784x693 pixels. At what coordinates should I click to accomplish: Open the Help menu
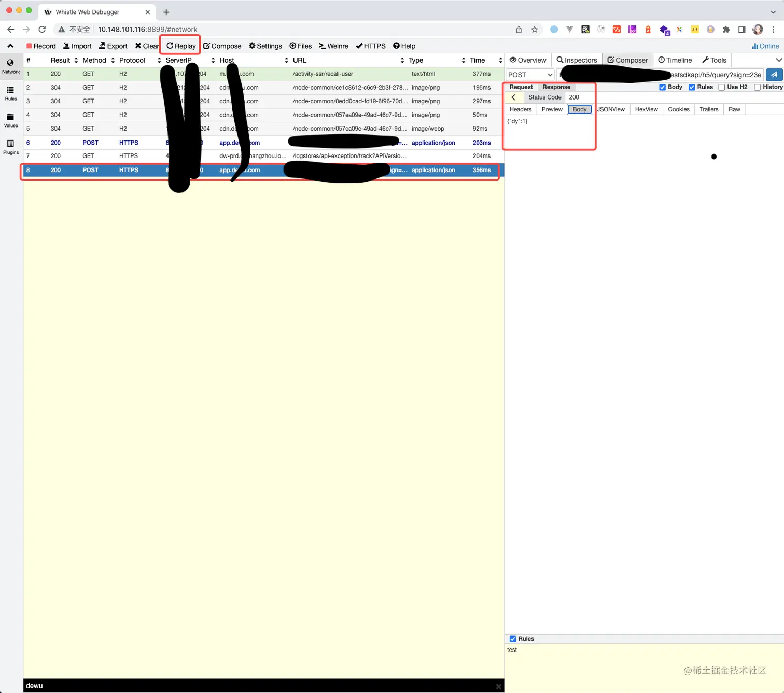click(404, 46)
